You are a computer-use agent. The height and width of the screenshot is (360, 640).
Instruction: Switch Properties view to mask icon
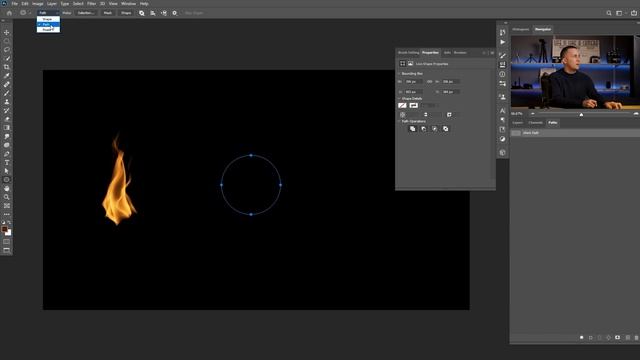411,64
